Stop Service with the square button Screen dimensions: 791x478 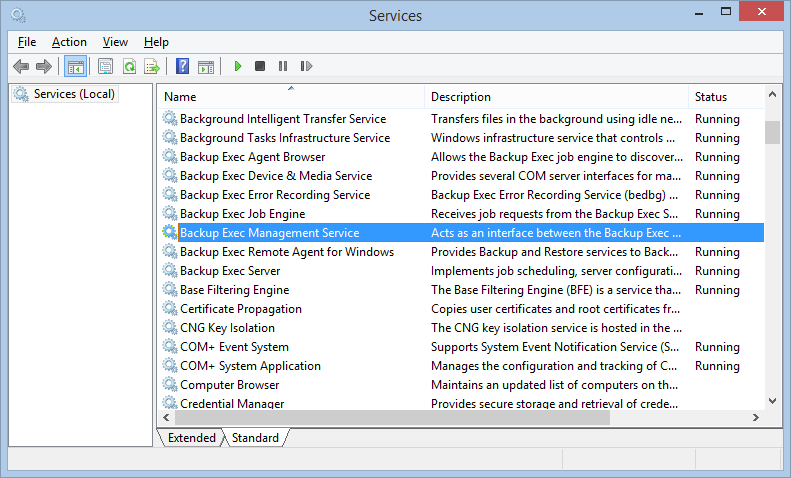click(x=260, y=66)
